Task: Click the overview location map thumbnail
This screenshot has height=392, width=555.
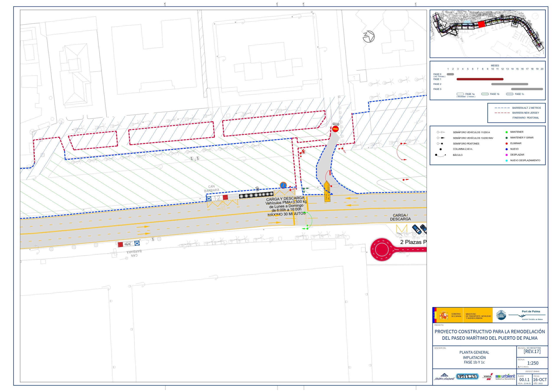Action: pyautogui.click(x=487, y=34)
